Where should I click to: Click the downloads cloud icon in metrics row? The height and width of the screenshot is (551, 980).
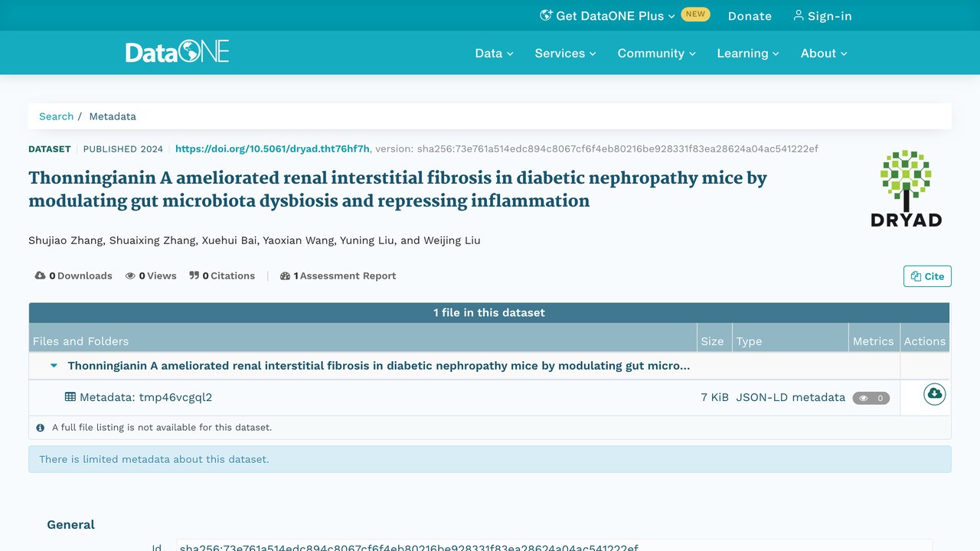point(41,275)
